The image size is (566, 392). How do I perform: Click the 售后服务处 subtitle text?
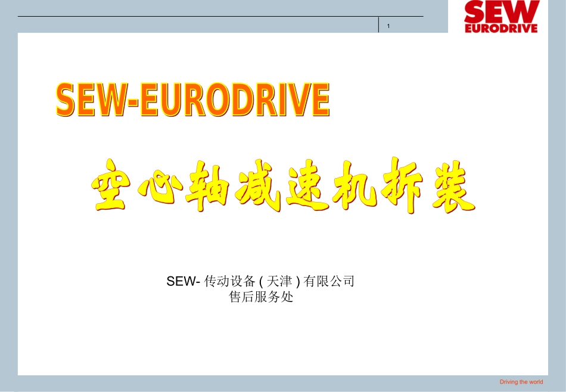pos(261,297)
